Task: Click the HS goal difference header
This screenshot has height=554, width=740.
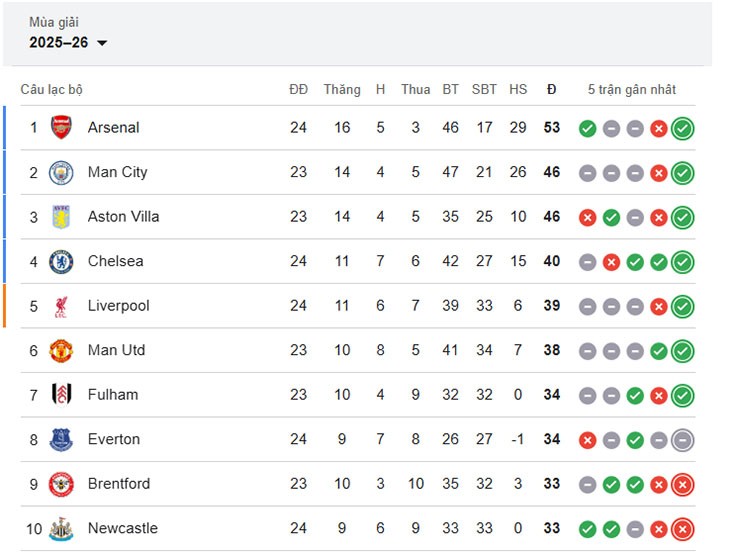Action: (518, 90)
